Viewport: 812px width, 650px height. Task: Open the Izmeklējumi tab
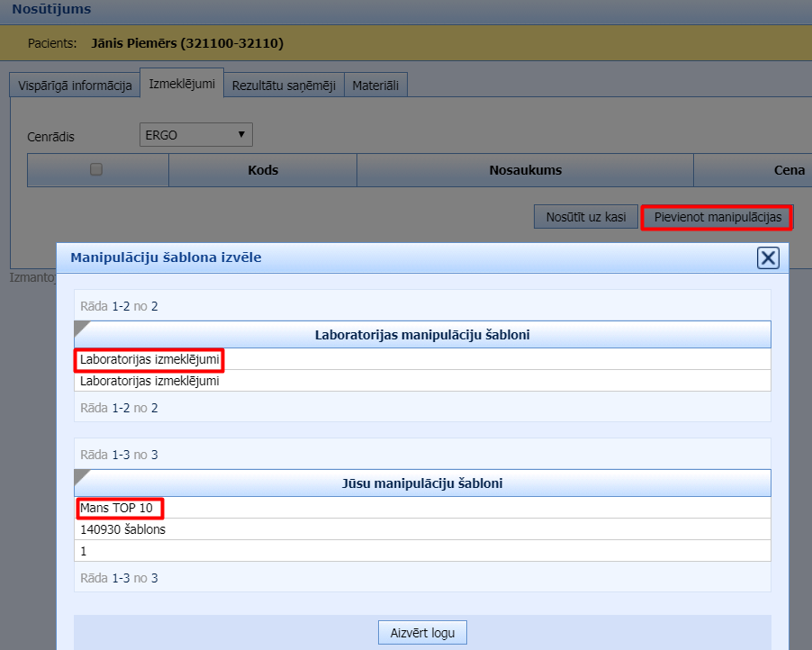click(x=182, y=85)
